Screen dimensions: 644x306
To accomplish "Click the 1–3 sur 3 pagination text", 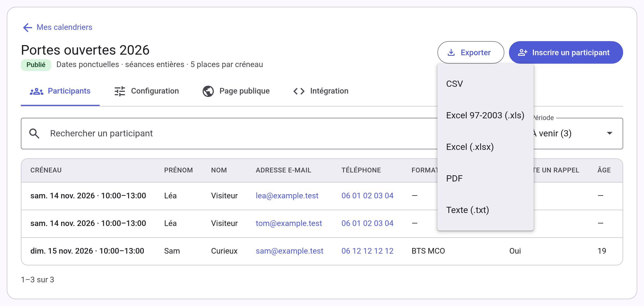I will tap(37, 280).
